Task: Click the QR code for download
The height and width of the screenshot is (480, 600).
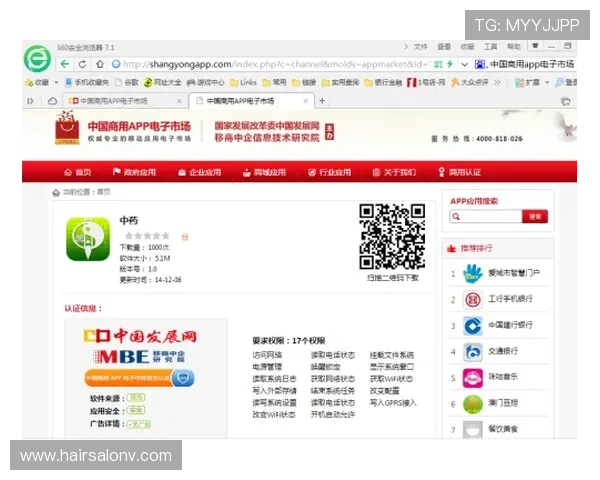Action: (x=392, y=236)
